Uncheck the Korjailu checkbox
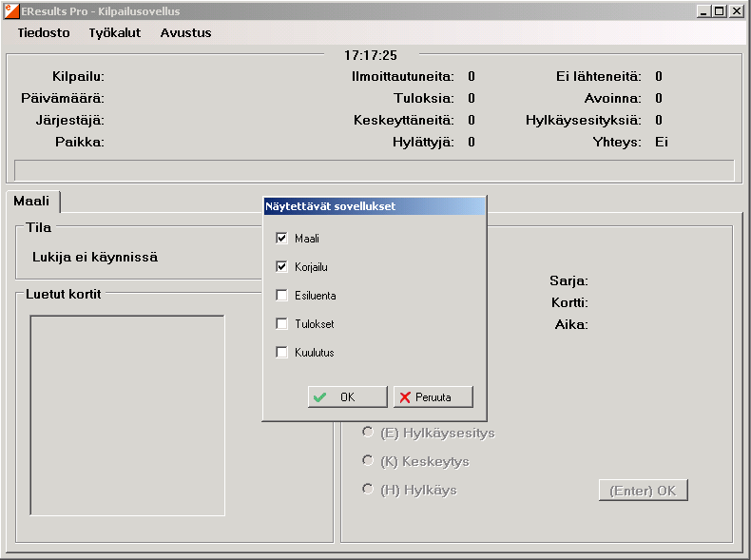The height and width of the screenshot is (560, 751). 281,267
